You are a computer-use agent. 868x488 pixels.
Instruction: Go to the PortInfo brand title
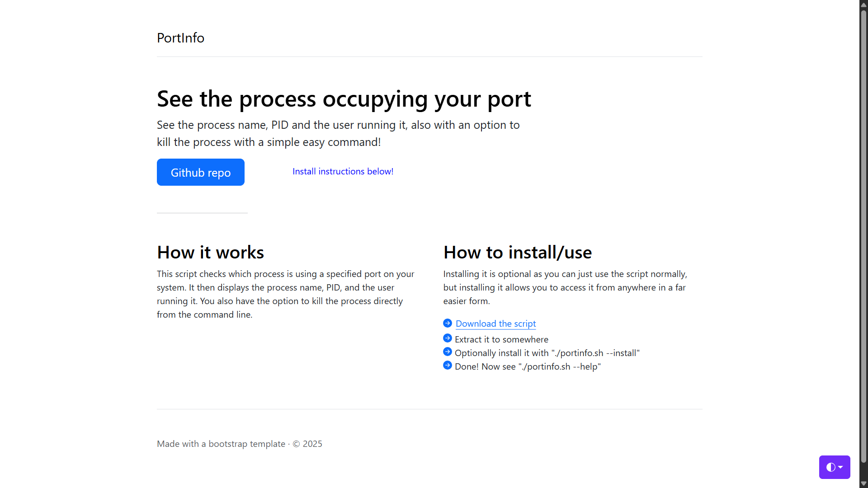tap(180, 38)
